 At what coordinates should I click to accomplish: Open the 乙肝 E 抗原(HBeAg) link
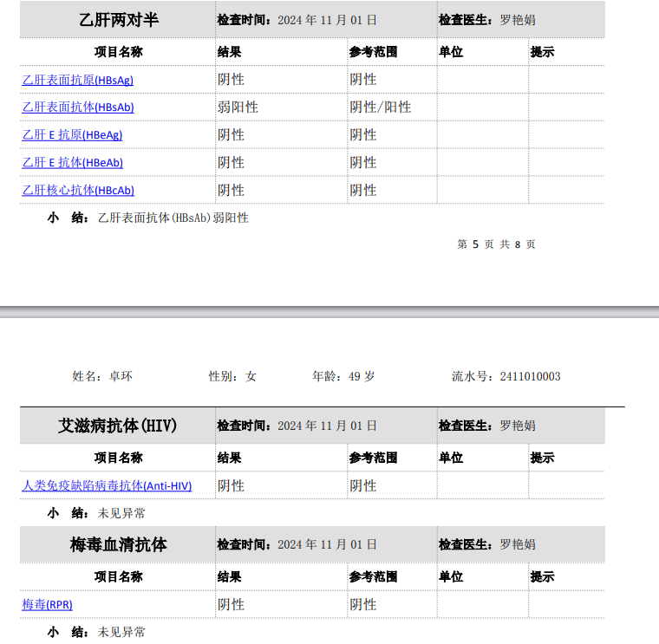click(72, 135)
